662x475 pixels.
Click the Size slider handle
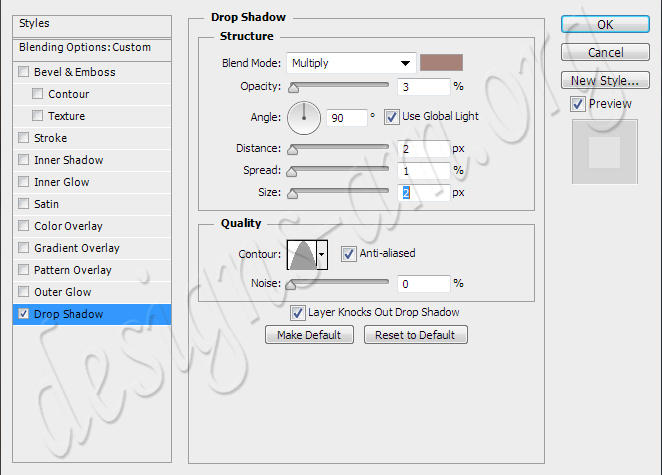pyautogui.click(x=292, y=193)
